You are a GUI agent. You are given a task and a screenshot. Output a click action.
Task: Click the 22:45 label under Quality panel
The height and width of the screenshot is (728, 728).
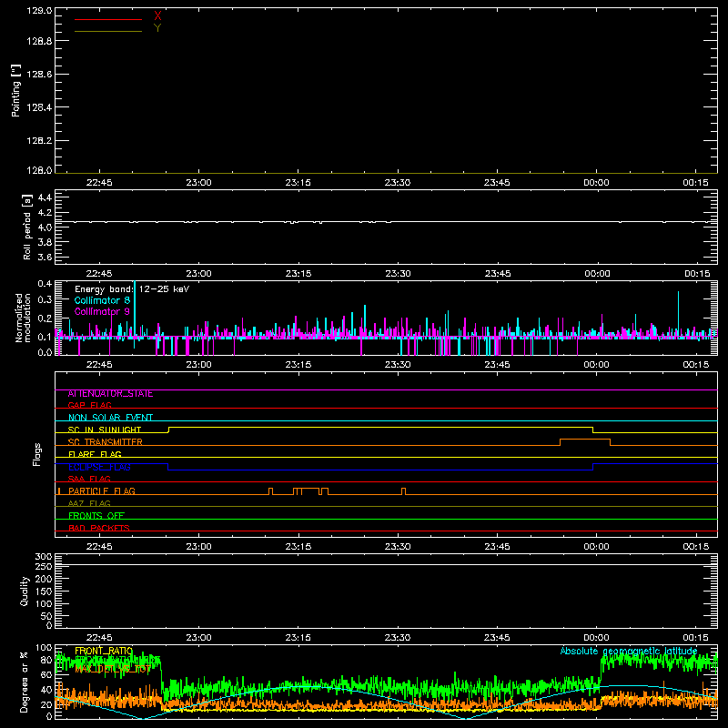click(x=99, y=638)
